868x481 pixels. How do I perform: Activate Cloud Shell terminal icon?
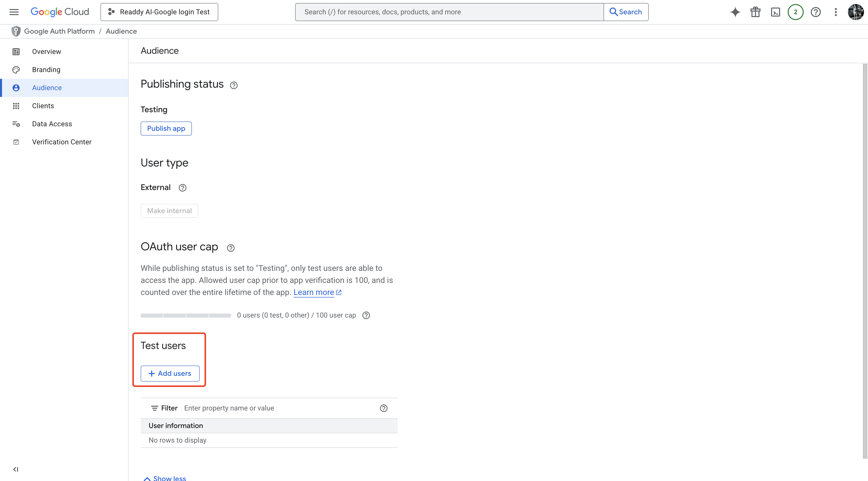[775, 12]
